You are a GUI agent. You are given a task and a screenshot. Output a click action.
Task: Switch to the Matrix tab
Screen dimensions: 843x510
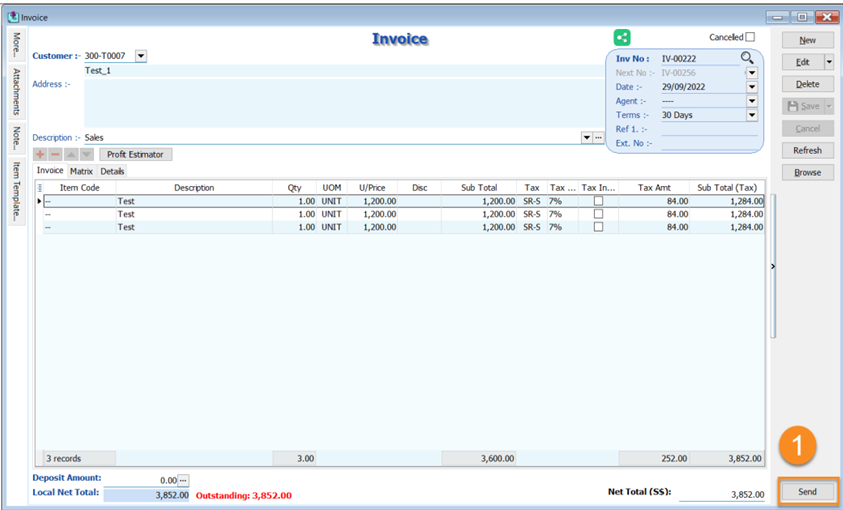tap(81, 172)
